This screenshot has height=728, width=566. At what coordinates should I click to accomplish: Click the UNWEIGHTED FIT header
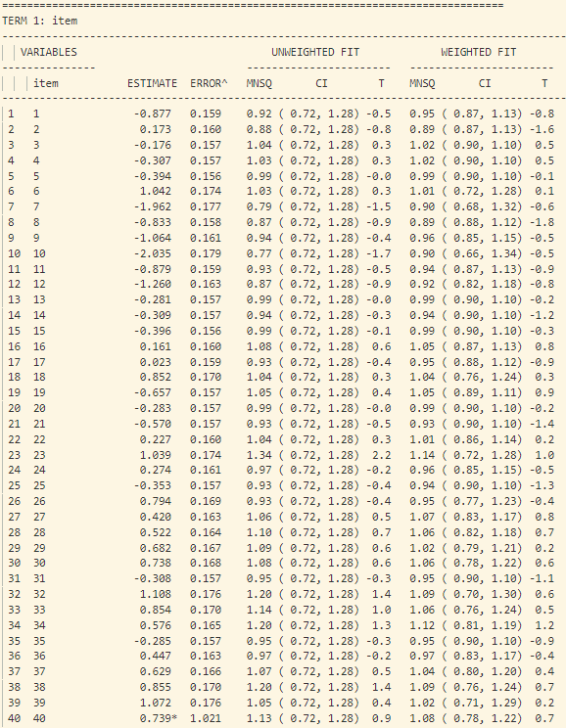click(x=315, y=52)
